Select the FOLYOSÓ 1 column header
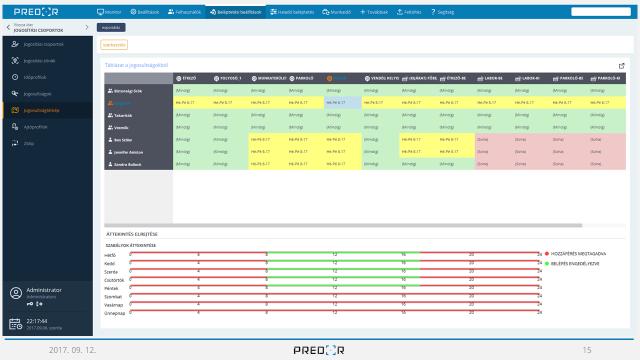640x360 pixels. tap(229, 78)
